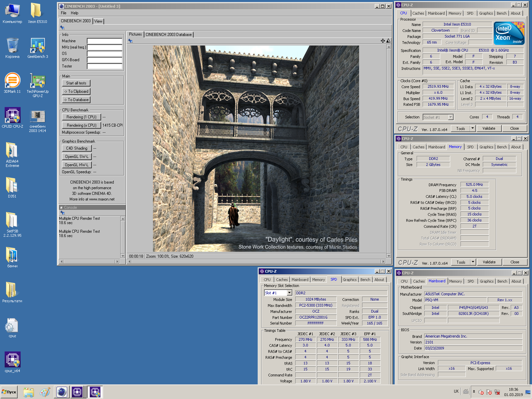Click Validate in the top CPU-Z window

click(489, 128)
